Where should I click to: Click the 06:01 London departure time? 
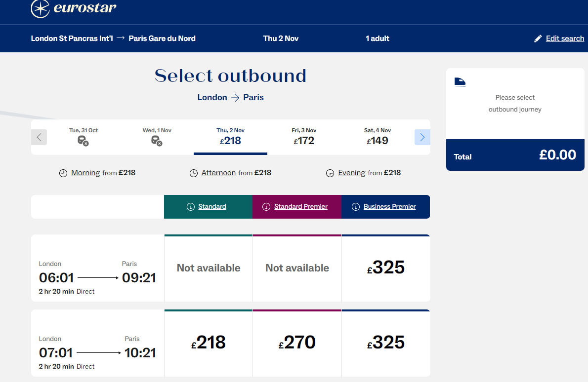tap(56, 278)
